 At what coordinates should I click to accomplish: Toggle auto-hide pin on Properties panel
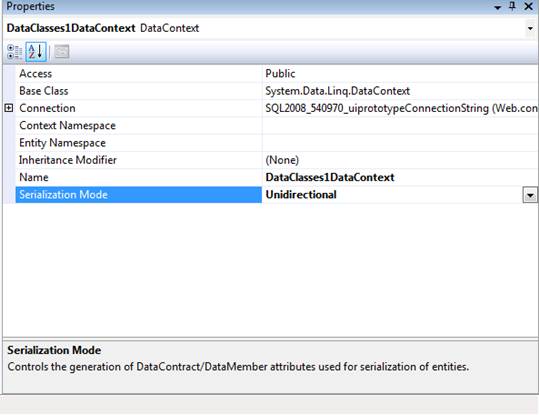[x=513, y=6]
